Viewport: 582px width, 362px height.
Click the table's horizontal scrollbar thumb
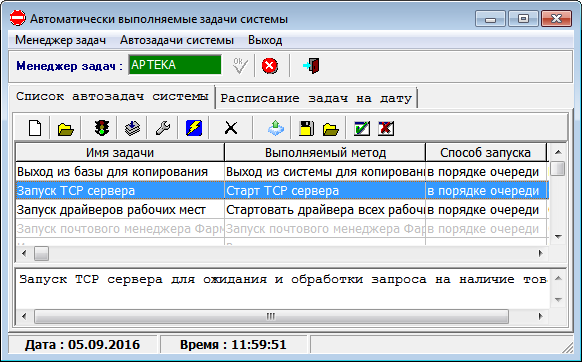42,254
